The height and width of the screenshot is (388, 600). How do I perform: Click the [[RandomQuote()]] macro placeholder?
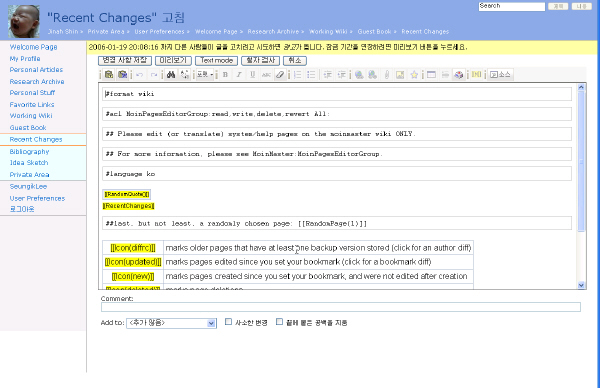127,194
